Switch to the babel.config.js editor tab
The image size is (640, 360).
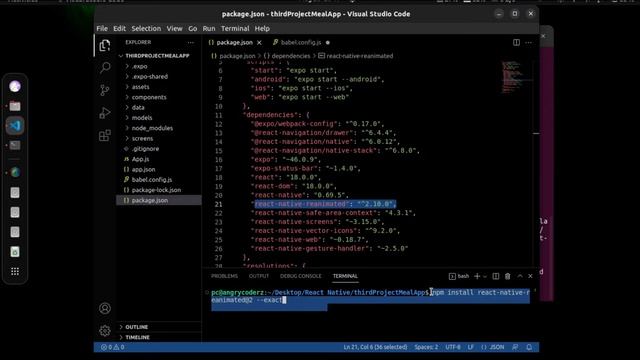(x=301, y=42)
